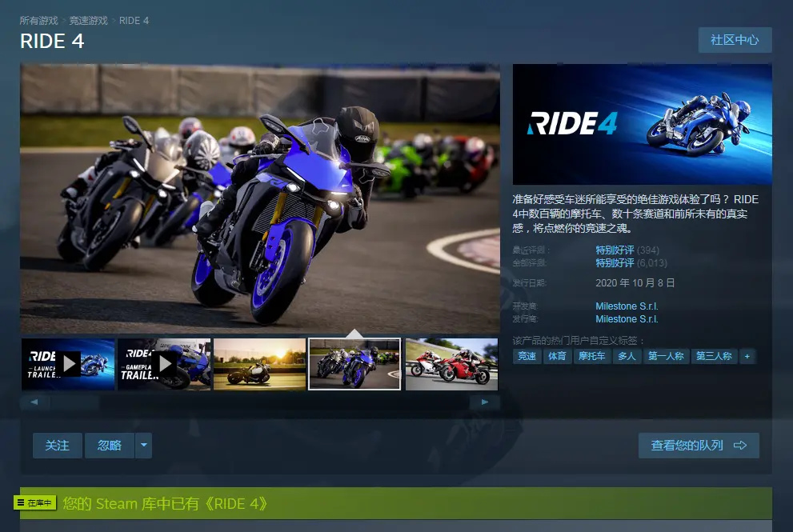Open the 竞速 tag

pyautogui.click(x=527, y=356)
